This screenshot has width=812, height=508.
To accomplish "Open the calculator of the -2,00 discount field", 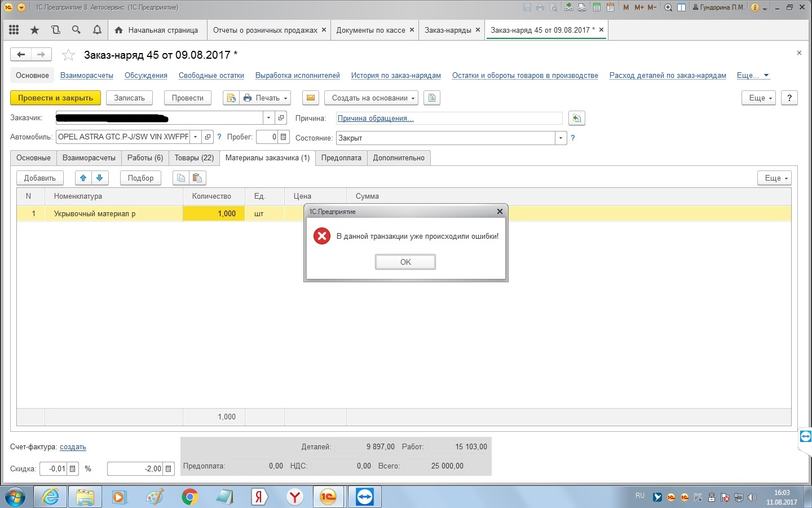I will 168,468.
